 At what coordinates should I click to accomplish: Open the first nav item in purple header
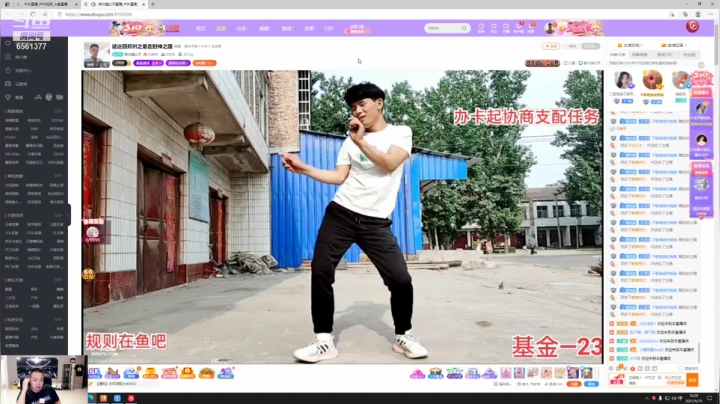click(201, 28)
